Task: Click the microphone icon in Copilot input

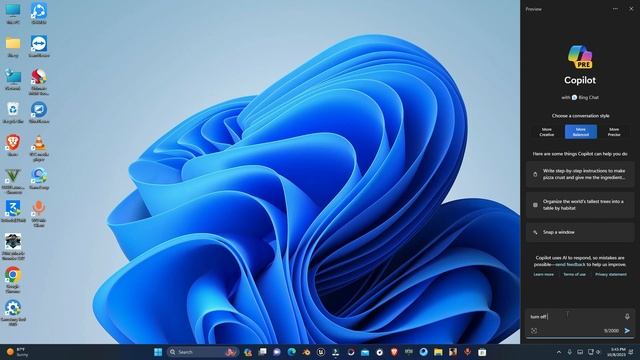Action: tap(627, 316)
